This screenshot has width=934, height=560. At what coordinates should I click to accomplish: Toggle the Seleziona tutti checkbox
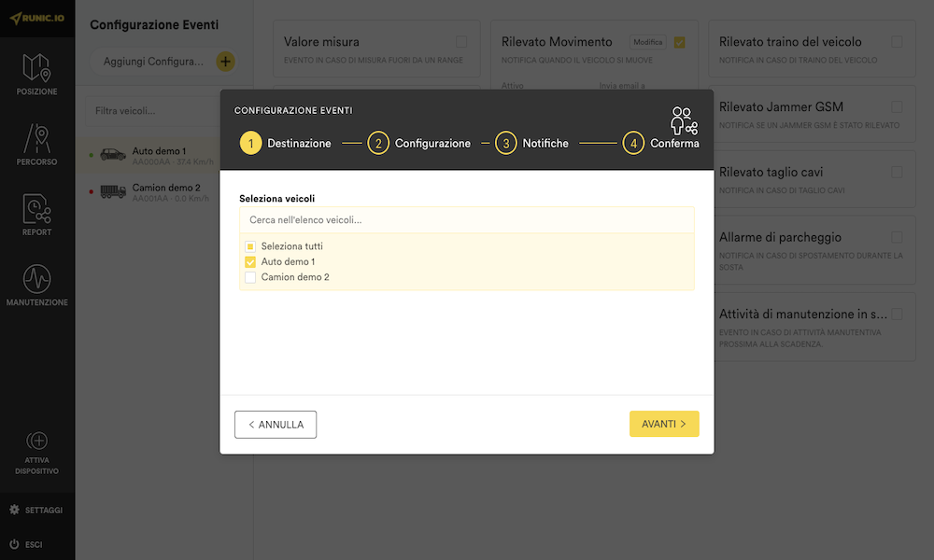tap(250, 246)
